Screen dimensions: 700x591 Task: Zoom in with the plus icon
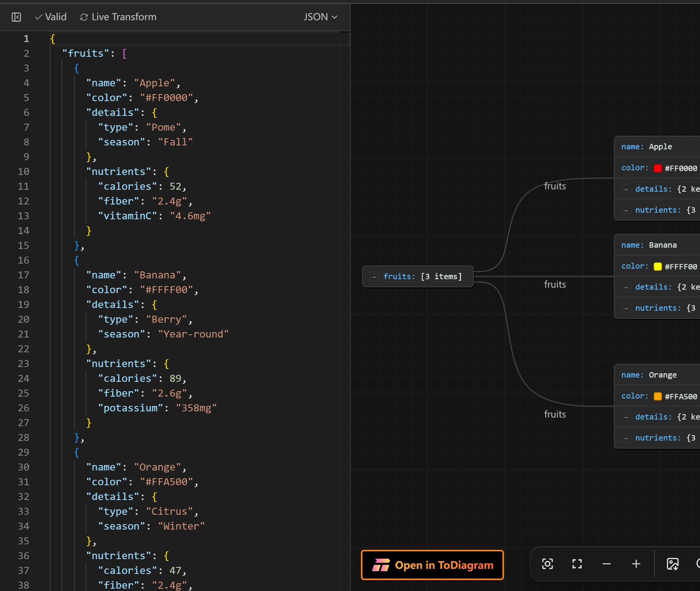tap(636, 564)
